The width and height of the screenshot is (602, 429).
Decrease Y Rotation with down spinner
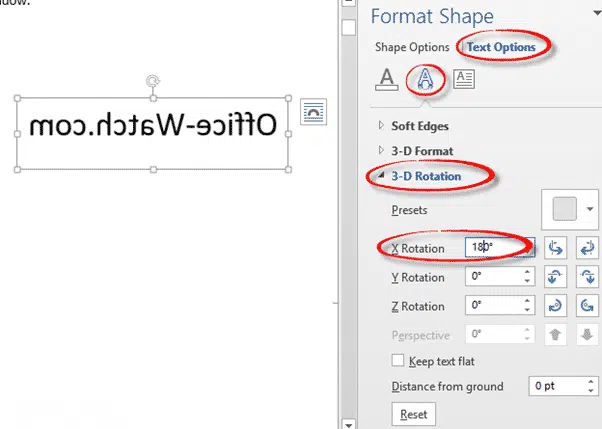(x=527, y=281)
